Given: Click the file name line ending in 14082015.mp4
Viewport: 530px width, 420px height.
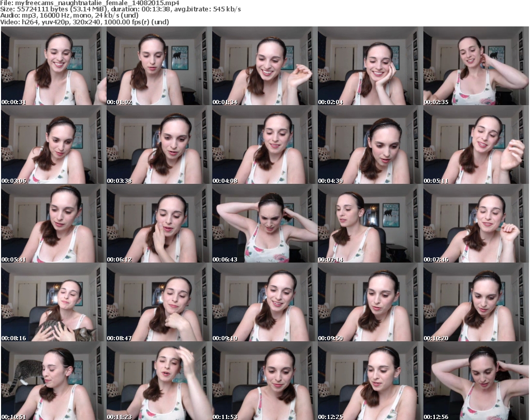Looking at the screenshot, I should pos(90,3).
